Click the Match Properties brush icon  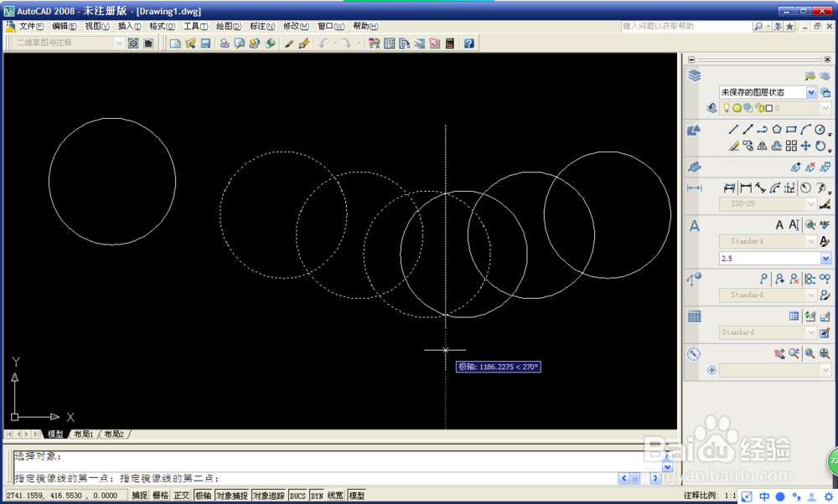[x=289, y=44]
